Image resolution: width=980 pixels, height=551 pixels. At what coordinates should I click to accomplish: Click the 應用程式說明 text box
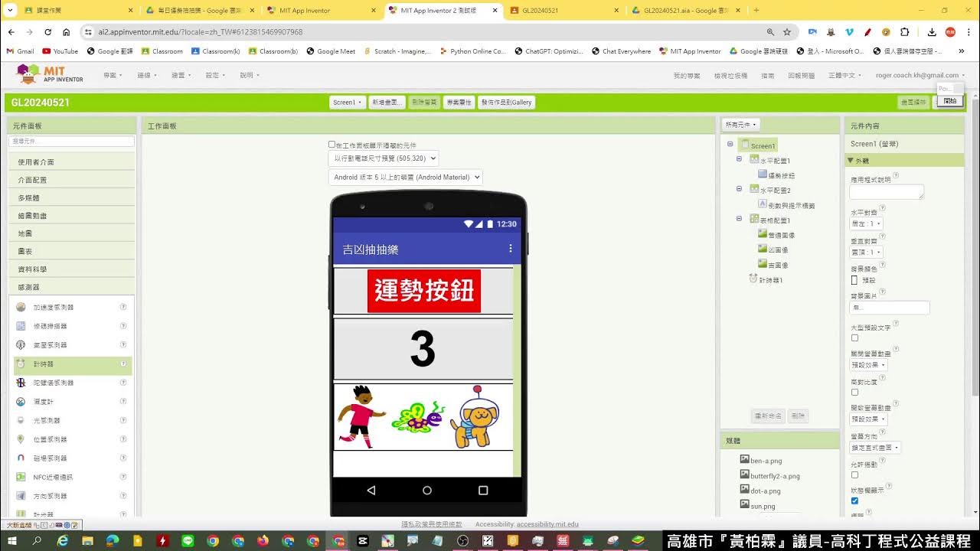tap(887, 192)
